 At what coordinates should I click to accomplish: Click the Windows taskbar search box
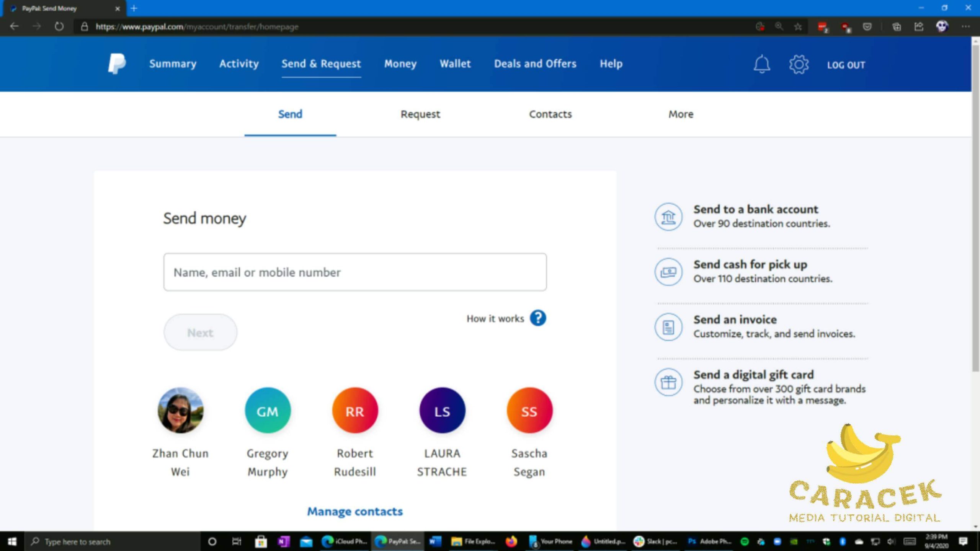[112, 541]
